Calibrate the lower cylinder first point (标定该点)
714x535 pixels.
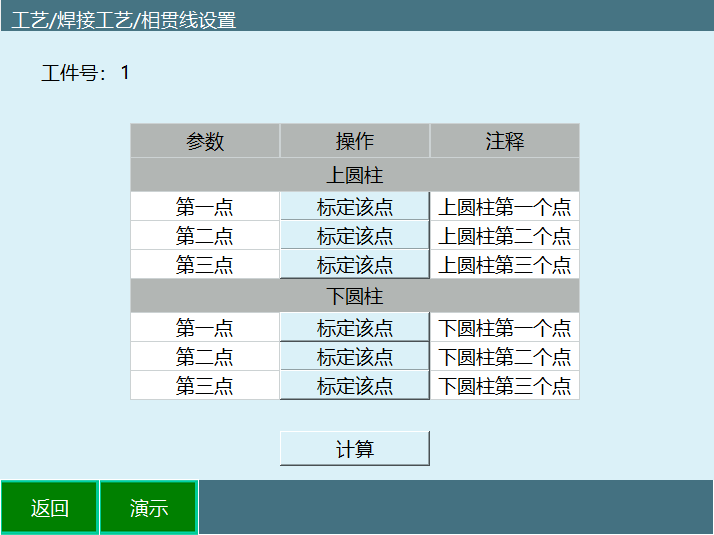tap(355, 328)
